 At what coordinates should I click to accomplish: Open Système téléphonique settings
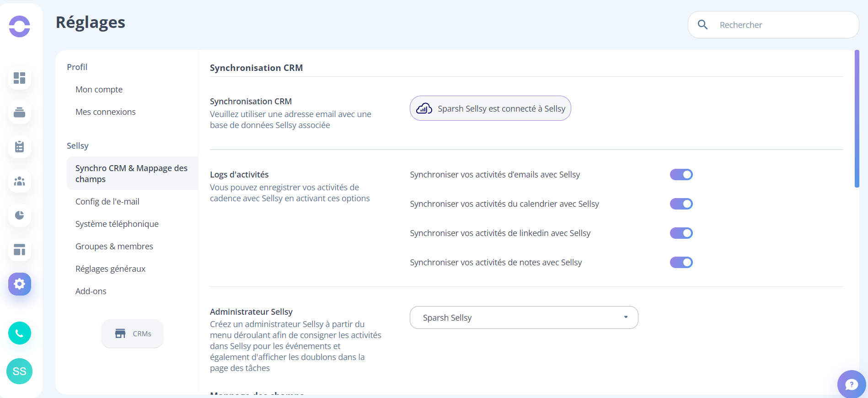[117, 224]
